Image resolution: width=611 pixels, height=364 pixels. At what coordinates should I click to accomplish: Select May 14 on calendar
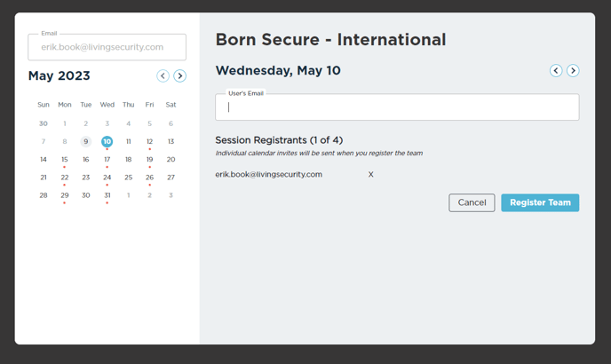tap(44, 160)
